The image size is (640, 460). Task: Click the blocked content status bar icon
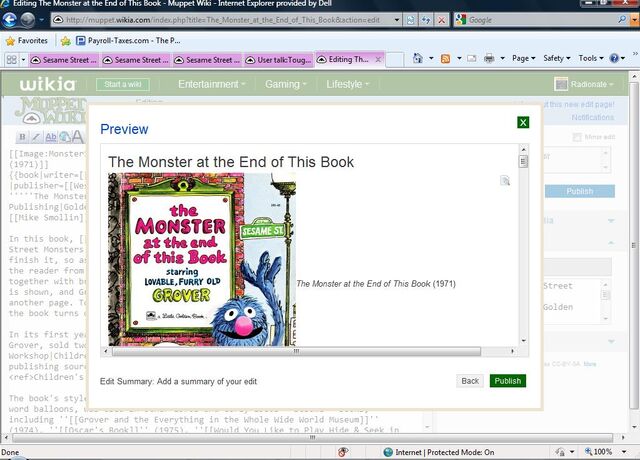pos(343,452)
